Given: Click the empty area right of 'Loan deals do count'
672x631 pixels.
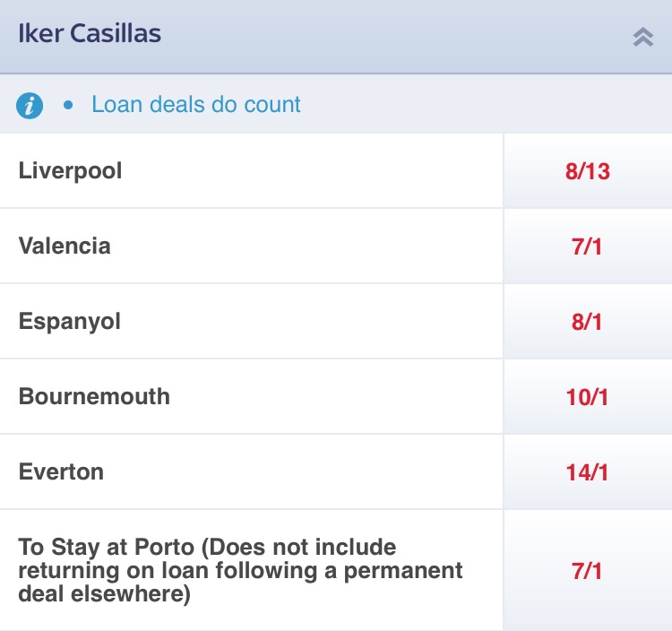Looking at the screenshot, I should (484, 105).
